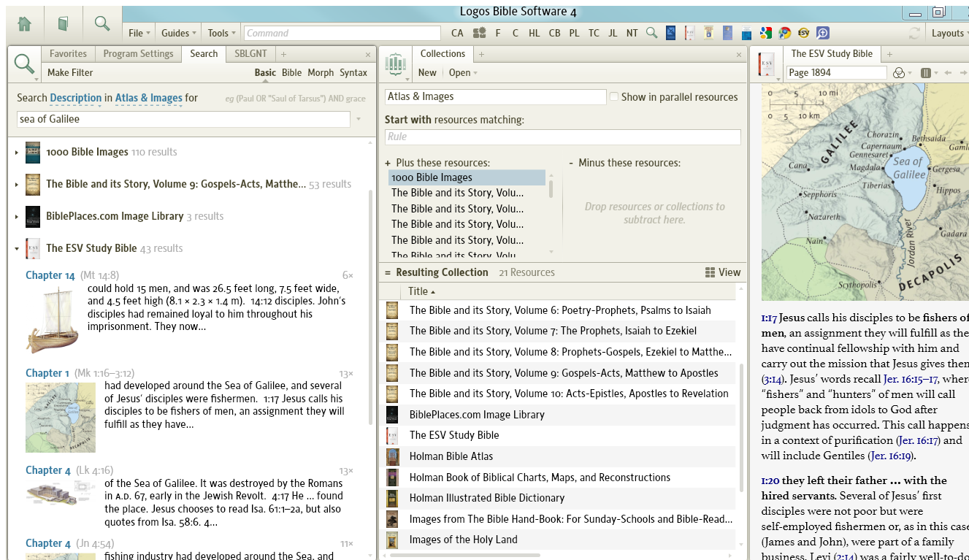Screen dimensions: 969x560
Task: Expand BiblePlaces.com Image Library results
Action: point(16,217)
